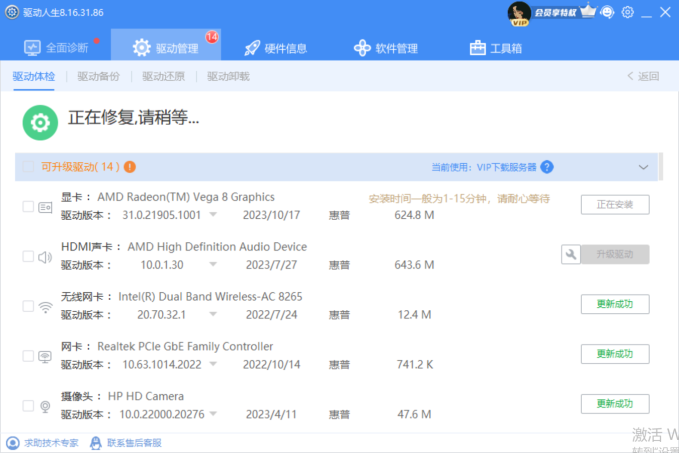
Task: Click the speaker icon for HDMI声卡
Action: point(45,257)
